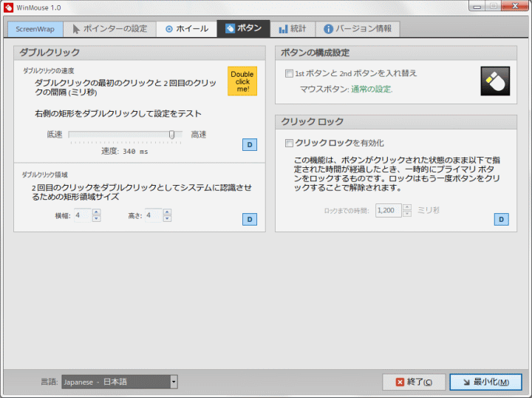This screenshot has width=532, height=398.
Task: Click the WinMouse title bar app icon
Action: point(8,7)
